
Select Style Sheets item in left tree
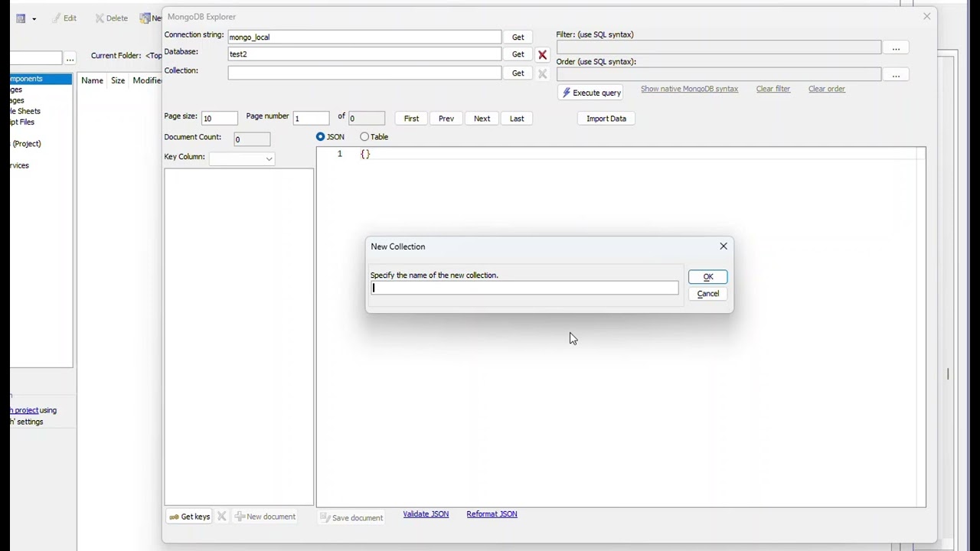(25, 112)
